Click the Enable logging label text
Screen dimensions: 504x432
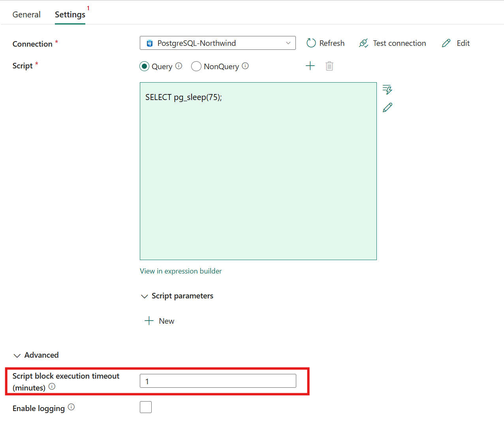pos(39,408)
